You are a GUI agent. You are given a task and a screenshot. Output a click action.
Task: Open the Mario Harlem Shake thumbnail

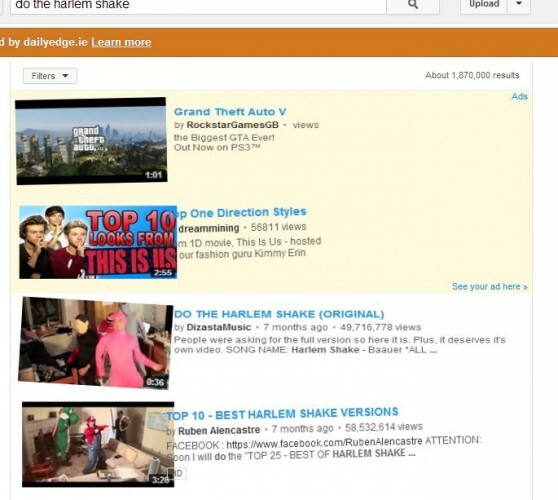click(98, 444)
